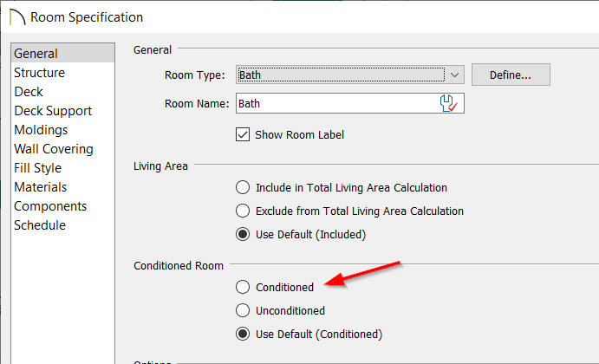Switch to the Deck Support panel

click(x=53, y=111)
